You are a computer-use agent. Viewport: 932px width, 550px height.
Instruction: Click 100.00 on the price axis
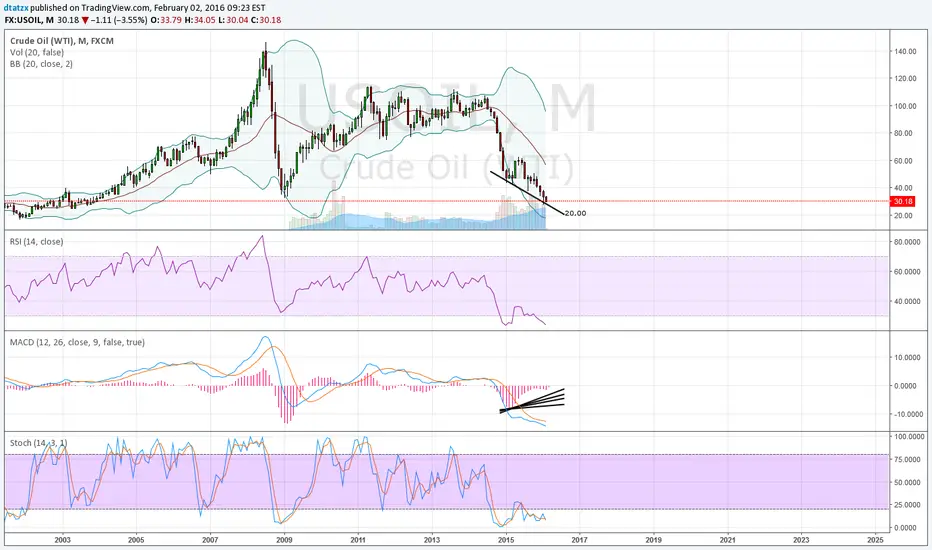click(905, 106)
